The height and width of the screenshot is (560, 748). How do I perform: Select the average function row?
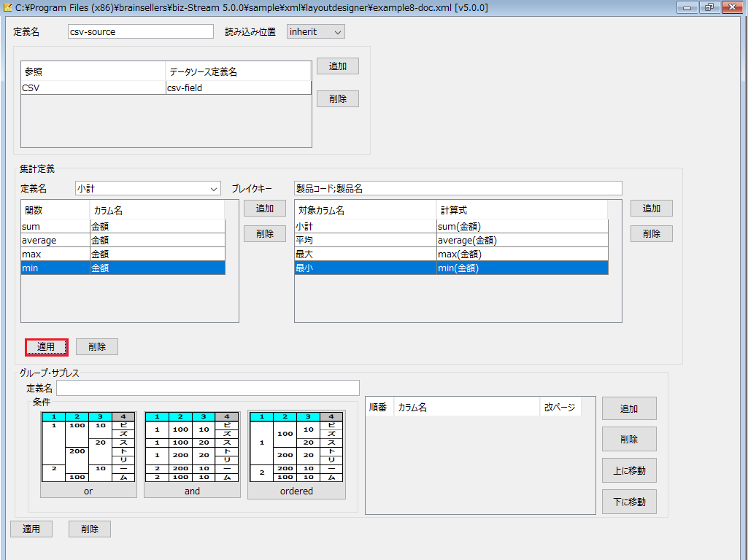point(123,240)
